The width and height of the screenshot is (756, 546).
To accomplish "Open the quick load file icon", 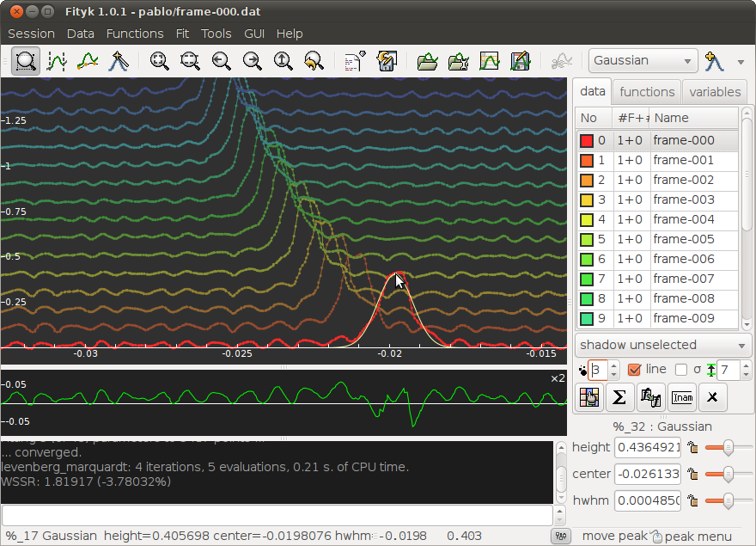I will coord(458,61).
